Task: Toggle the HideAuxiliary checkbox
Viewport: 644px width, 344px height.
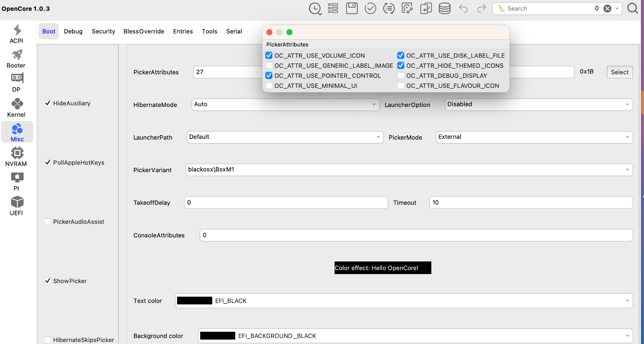Action: coord(48,103)
